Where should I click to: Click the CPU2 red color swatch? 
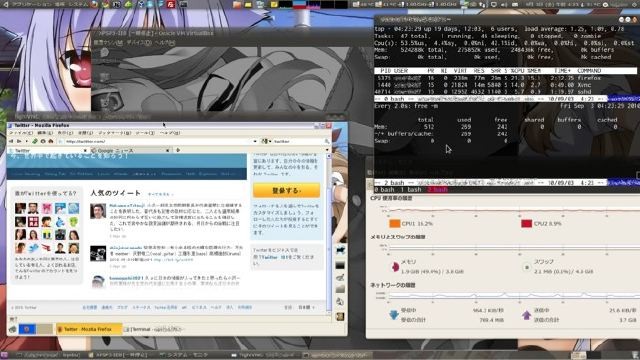[x=527, y=224]
